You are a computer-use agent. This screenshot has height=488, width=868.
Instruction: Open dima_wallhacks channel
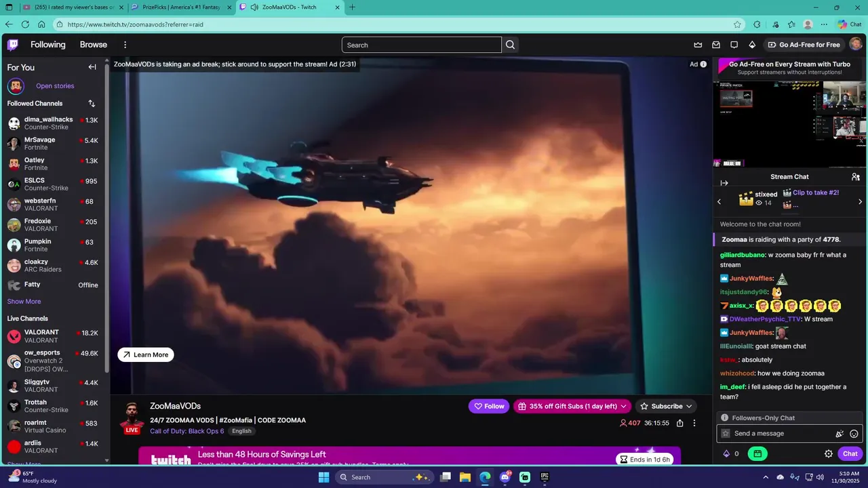tap(54, 123)
